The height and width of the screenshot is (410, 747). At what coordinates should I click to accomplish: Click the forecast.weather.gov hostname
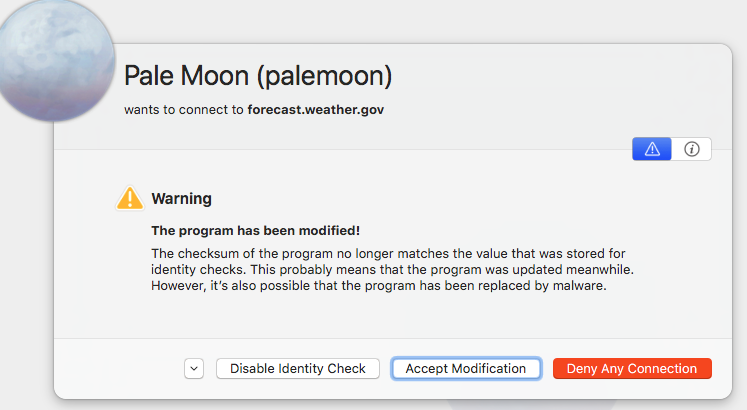(315, 109)
